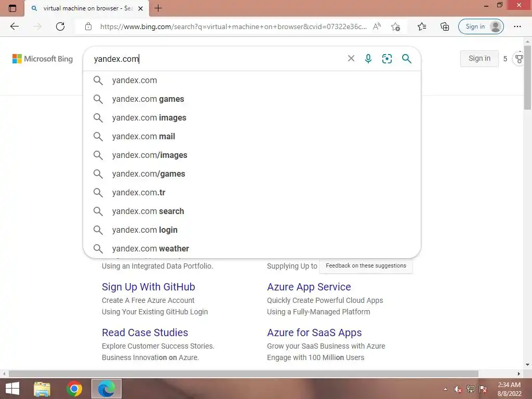Select the virtual machine on browser tab
The image size is (532, 399).
pyautogui.click(x=87, y=8)
